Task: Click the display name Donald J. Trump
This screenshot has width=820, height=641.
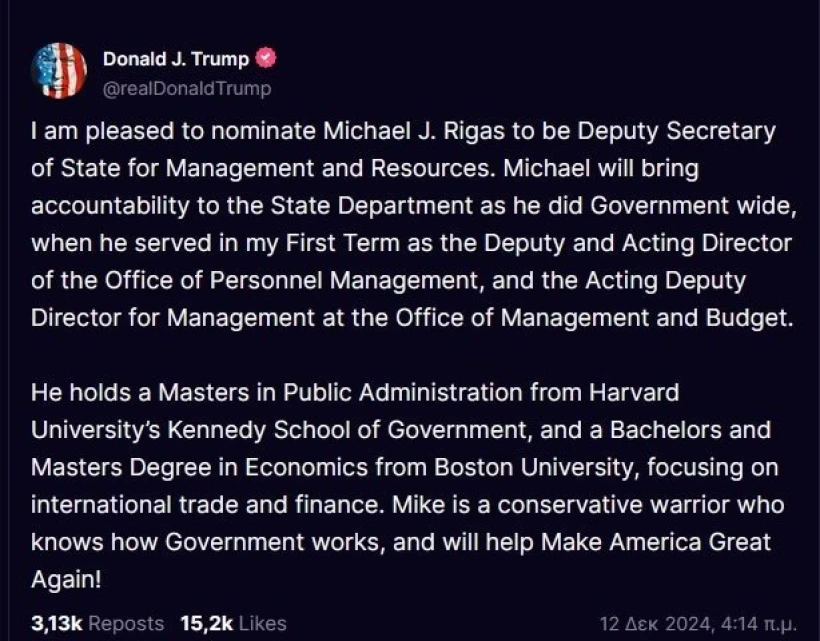Action: tap(175, 58)
